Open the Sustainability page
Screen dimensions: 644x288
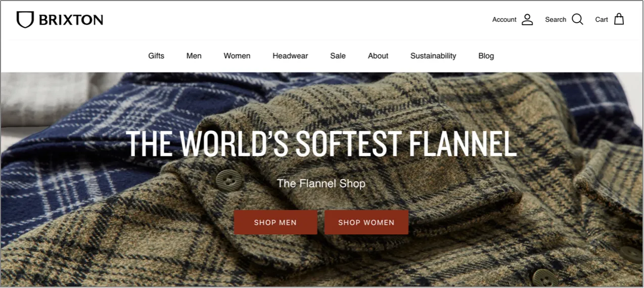coord(433,56)
